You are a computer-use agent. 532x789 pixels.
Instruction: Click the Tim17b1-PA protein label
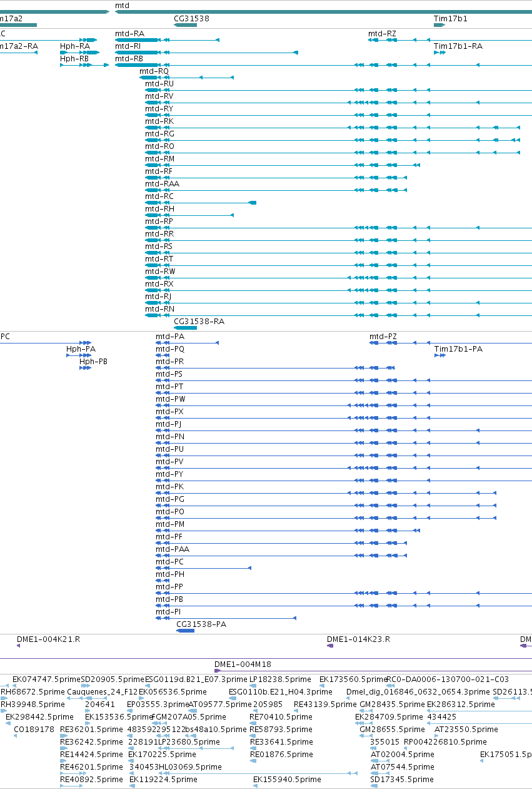tap(458, 349)
